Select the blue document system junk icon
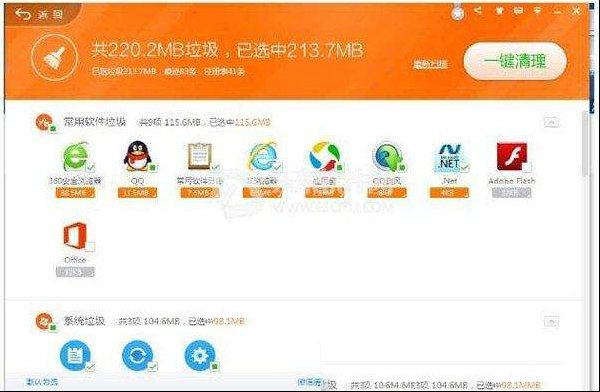Viewport: 600px width, 392px height. tap(75, 355)
